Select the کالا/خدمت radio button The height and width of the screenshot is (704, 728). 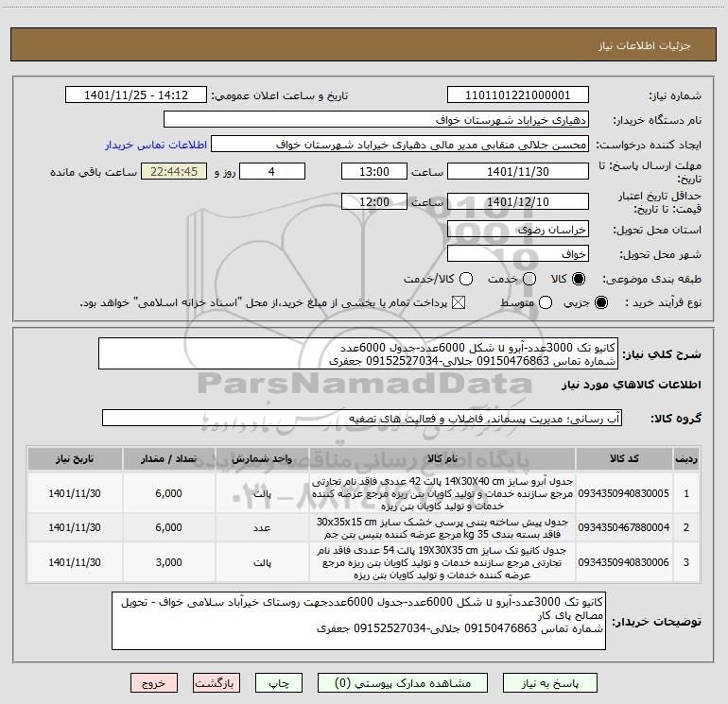[x=466, y=279]
